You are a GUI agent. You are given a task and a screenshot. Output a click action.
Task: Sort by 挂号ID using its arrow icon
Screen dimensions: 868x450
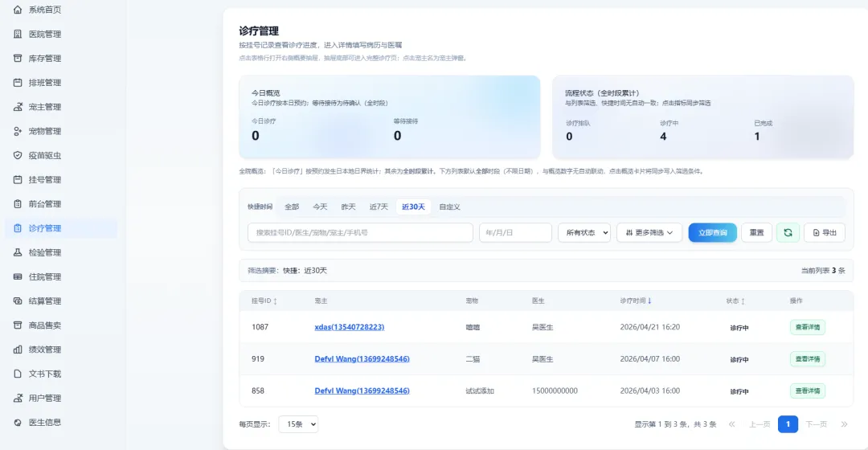coord(275,301)
